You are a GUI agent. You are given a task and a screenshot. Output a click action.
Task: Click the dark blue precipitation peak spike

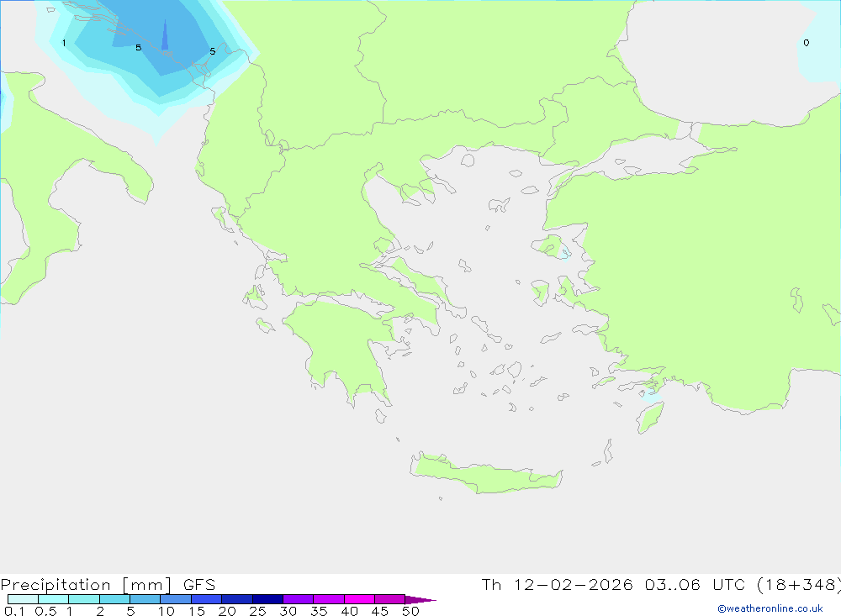click(x=165, y=35)
